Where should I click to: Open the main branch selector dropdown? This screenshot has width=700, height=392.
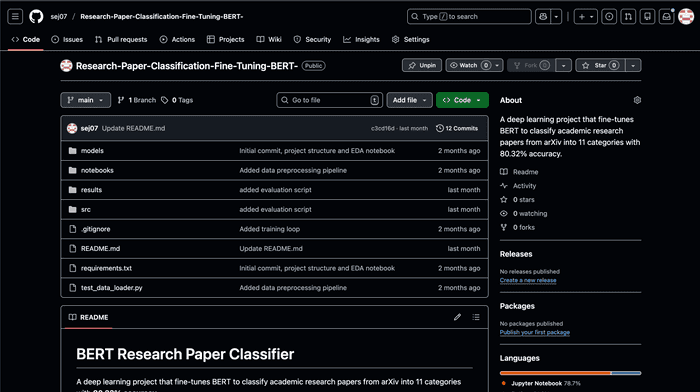[x=85, y=100]
